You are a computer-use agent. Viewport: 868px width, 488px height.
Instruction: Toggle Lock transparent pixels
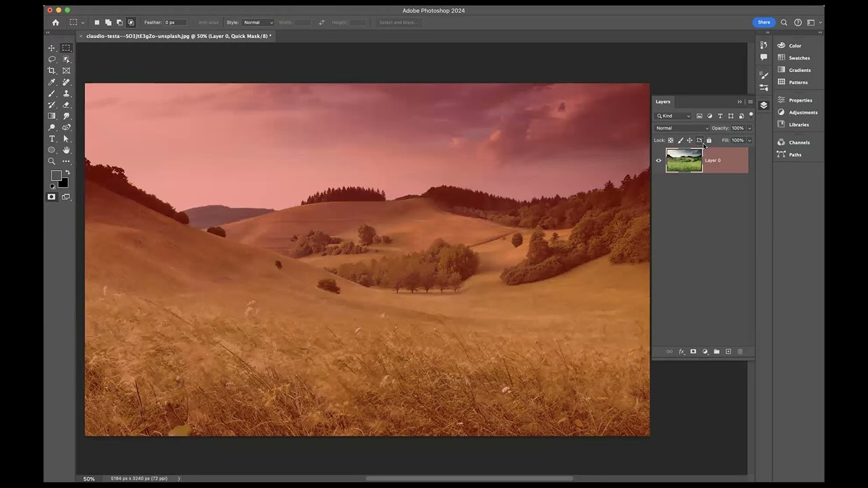(x=671, y=140)
